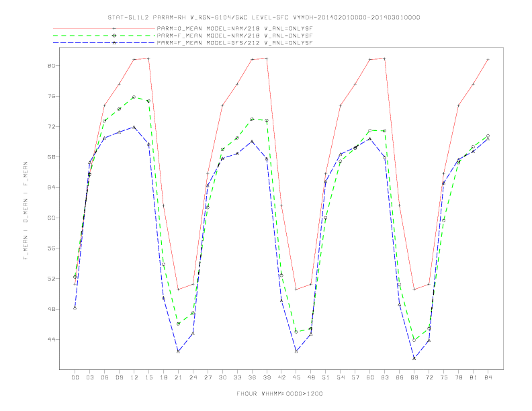532x411 pixels.
Task: Select the blue F_MEAN GFS/212 legend label
Action: click(x=234, y=43)
